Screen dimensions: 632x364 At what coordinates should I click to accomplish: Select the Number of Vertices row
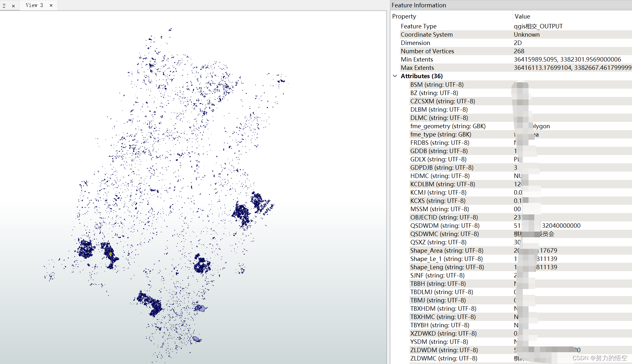click(x=427, y=51)
